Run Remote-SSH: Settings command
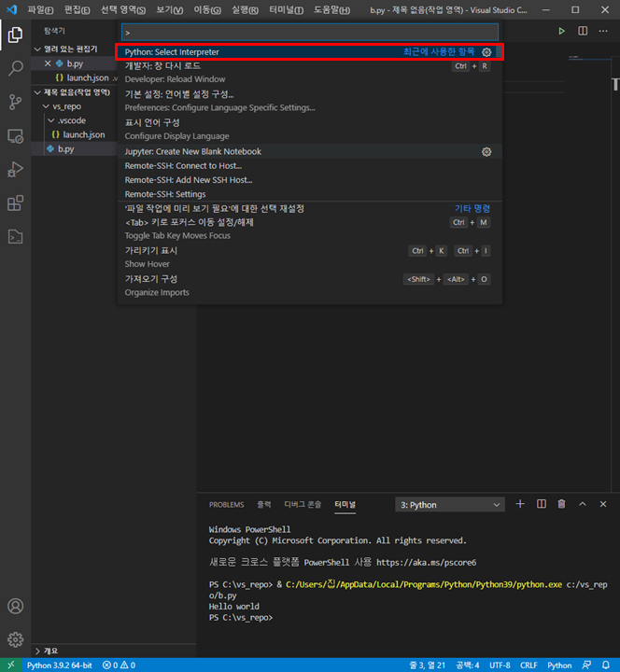Screen dimensions: 620x672 [x=309, y=194]
